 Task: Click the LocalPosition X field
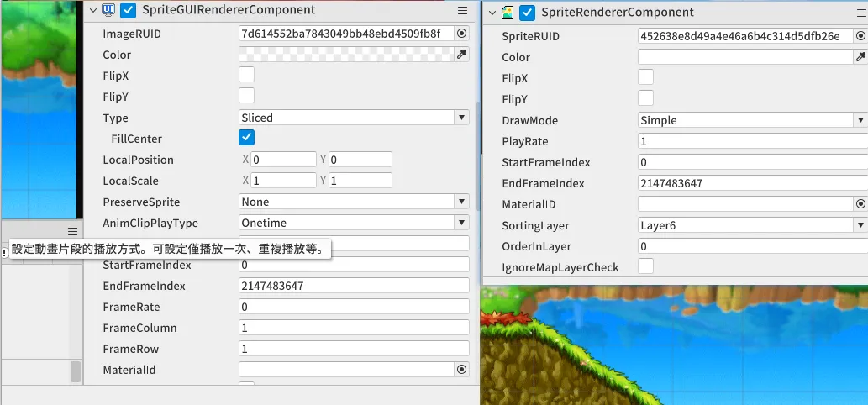[x=283, y=160]
